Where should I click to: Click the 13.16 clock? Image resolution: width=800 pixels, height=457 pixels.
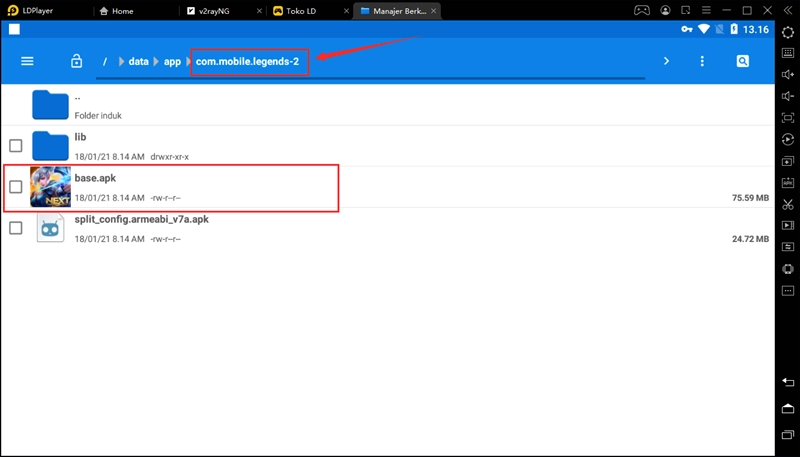tap(755, 30)
